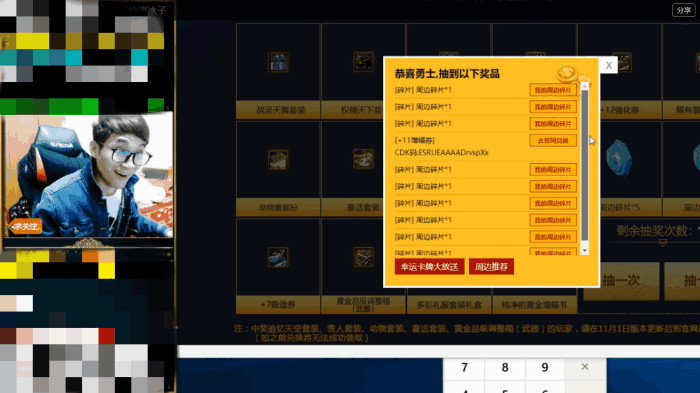
Task: Click the popup scrollbar up arrow
Action: [x=585, y=86]
